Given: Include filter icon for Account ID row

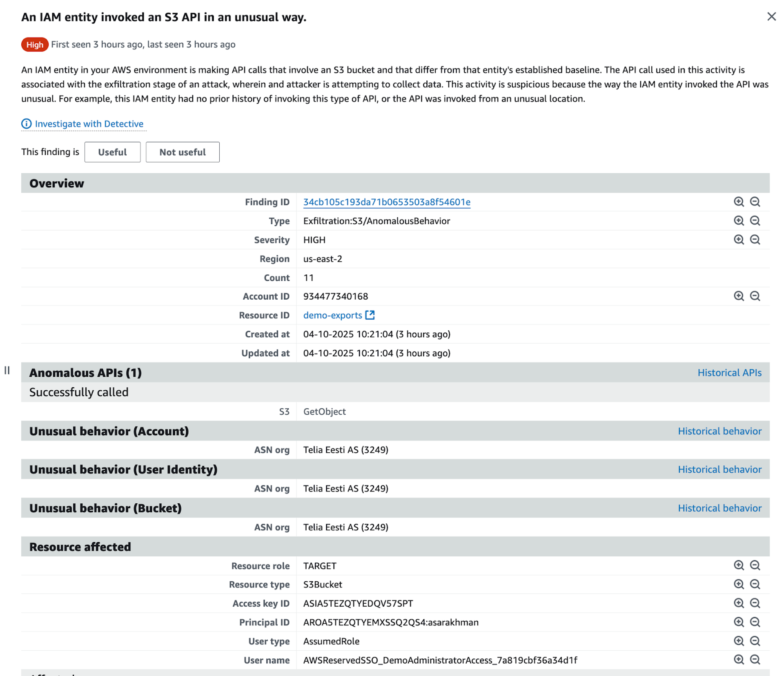Looking at the screenshot, I should 739,296.
